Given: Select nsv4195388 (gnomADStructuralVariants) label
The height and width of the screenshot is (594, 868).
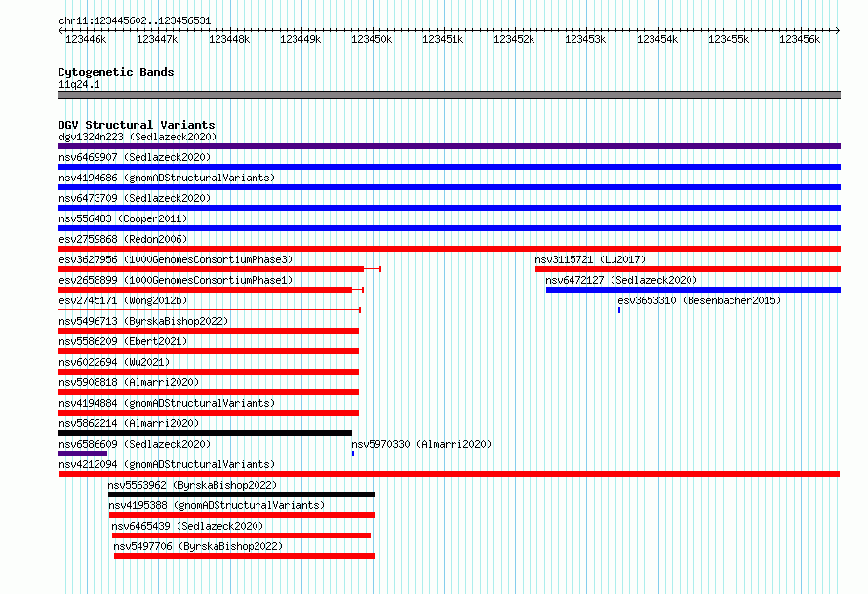Looking at the screenshot, I should coord(217,505).
